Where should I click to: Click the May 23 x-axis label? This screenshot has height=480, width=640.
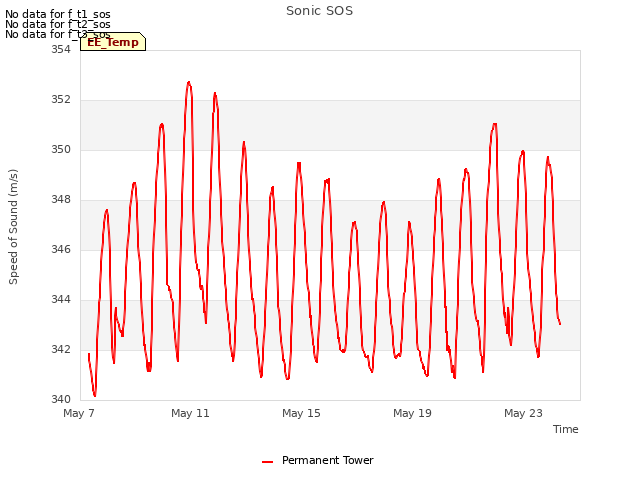coord(523,413)
